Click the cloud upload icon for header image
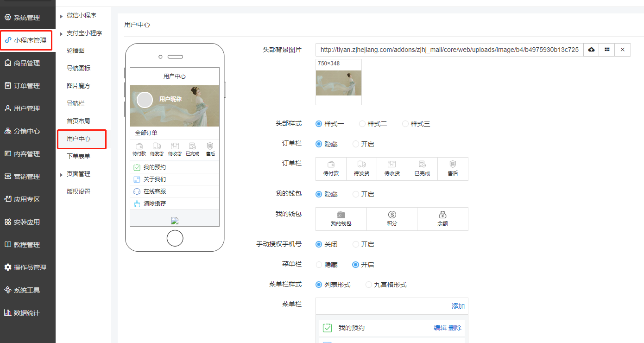Screen dimensions: 644x343 591,50
